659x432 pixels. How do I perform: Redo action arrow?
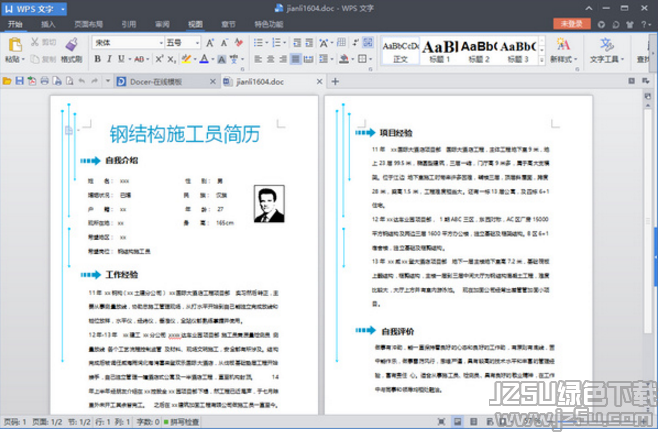coord(95,81)
